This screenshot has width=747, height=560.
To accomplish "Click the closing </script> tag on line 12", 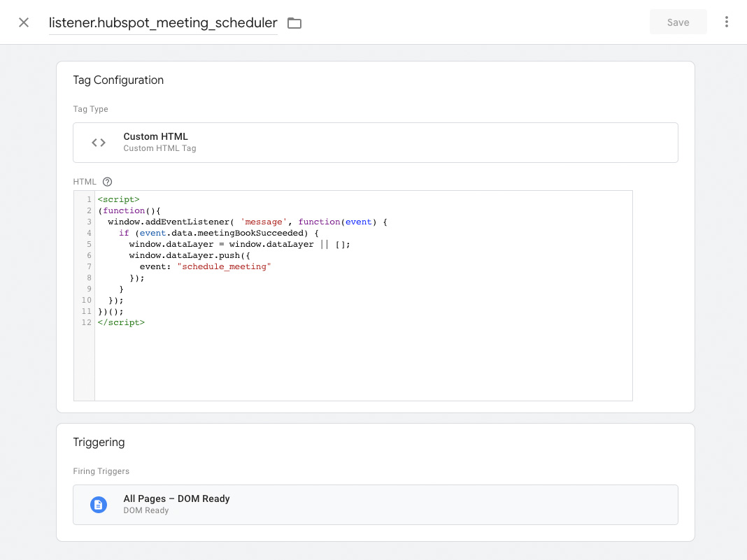I will (122, 322).
